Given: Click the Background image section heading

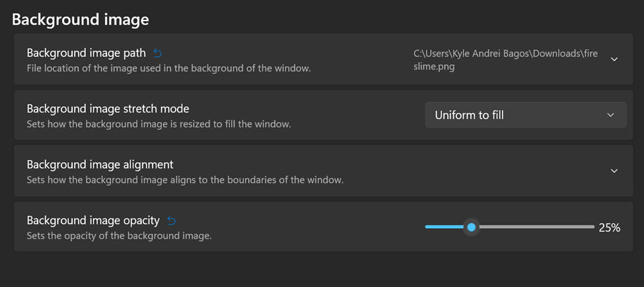Looking at the screenshot, I should (x=81, y=19).
